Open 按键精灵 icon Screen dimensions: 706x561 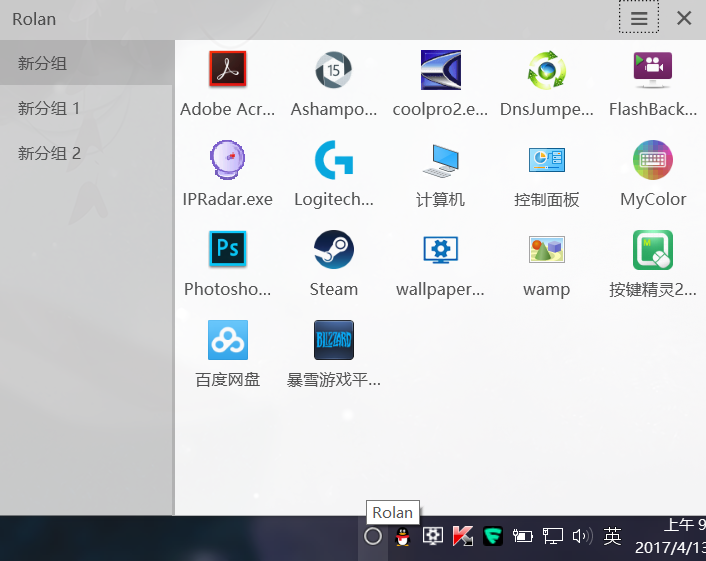(653, 250)
